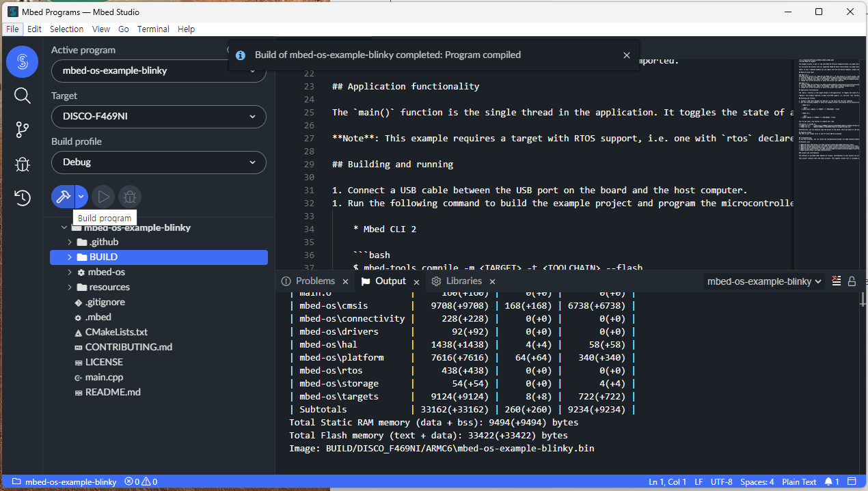868x491 pixels.
Task: Switch to the Problems tab
Action: 314,281
